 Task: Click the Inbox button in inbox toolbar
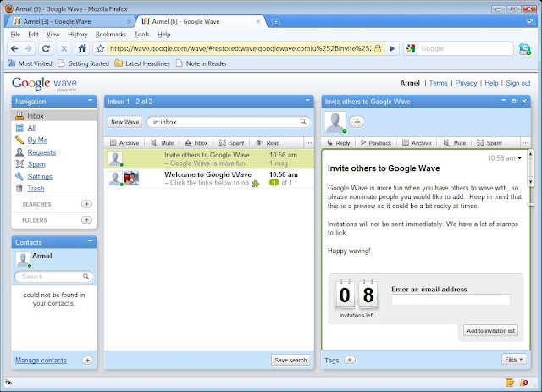tap(196, 143)
